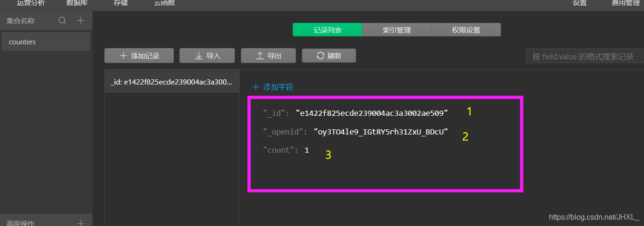644x226 pixels.
Task: Open the 存储 menu item
Action: (120, 3)
